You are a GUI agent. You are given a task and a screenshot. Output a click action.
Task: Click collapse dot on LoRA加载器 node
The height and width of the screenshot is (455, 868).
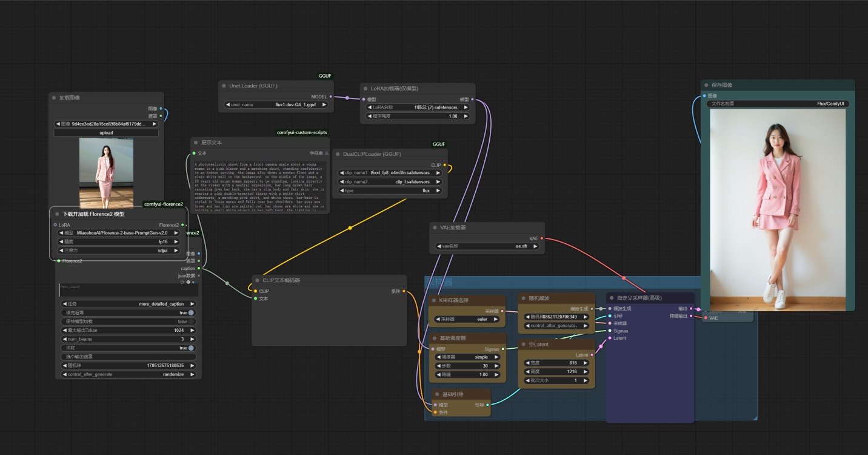(366, 89)
